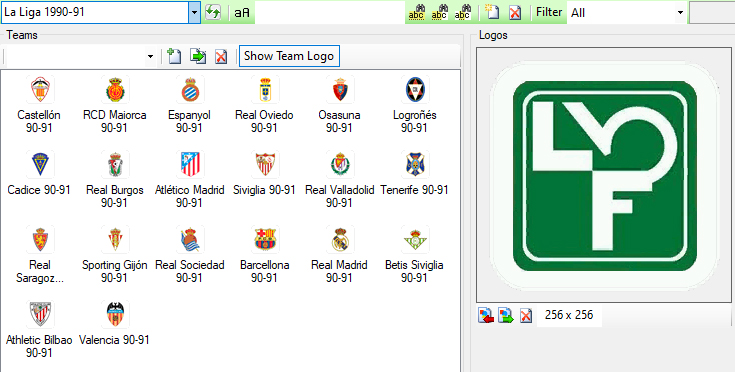Viewport: 735px width, 372px height.
Task: Select the Betis Siviglia 90-91 crest
Action: [x=415, y=239]
